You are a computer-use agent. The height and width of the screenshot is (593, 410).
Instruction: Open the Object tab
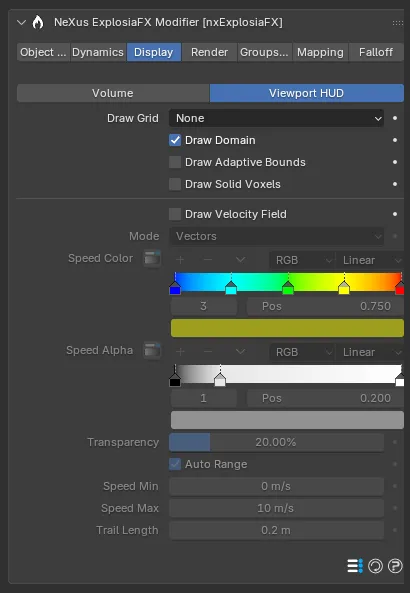[43, 52]
